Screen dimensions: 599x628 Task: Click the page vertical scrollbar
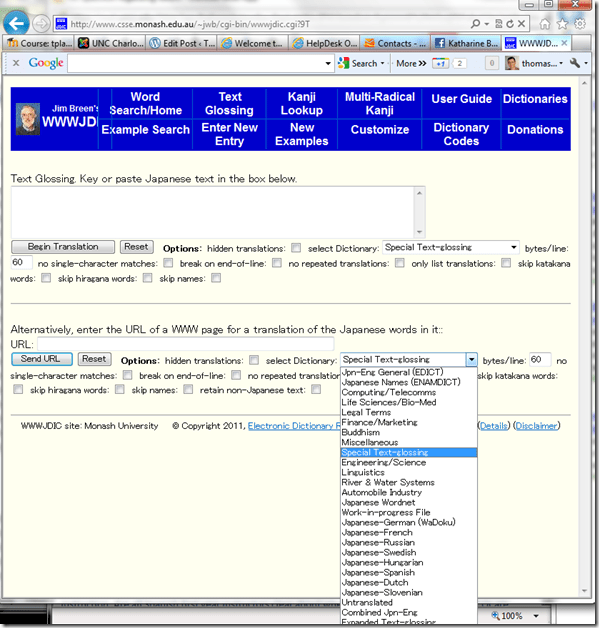pyautogui.click(x=584, y=336)
